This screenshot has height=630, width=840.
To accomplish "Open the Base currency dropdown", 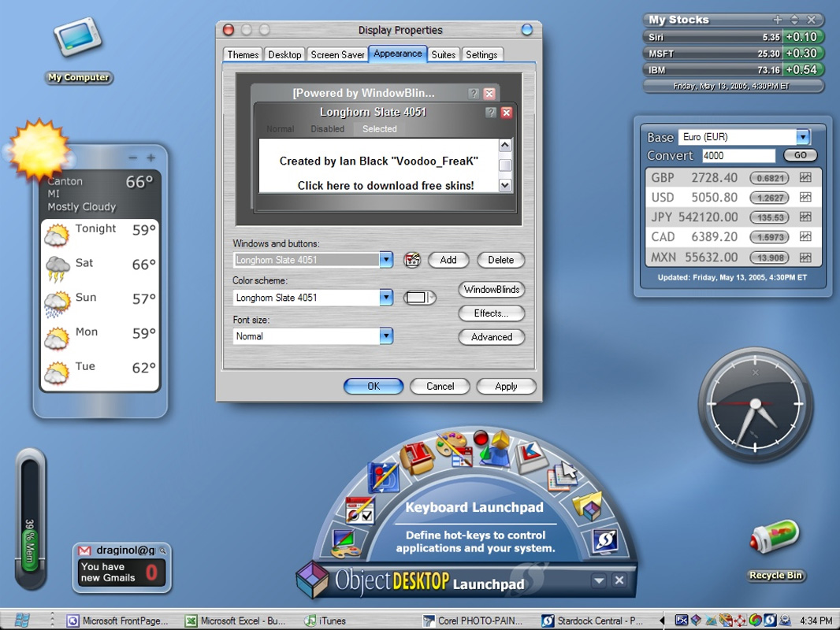I will (x=802, y=137).
